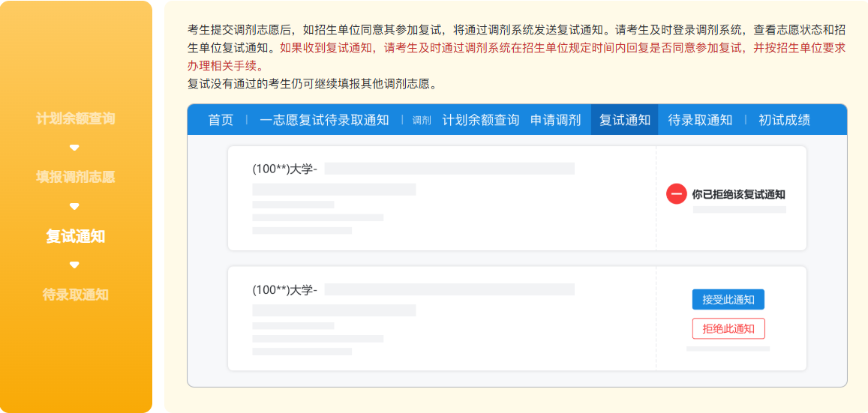Switch to 待录取通知 in the navigation bar
Screen dimensions: 868x413
(x=700, y=120)
